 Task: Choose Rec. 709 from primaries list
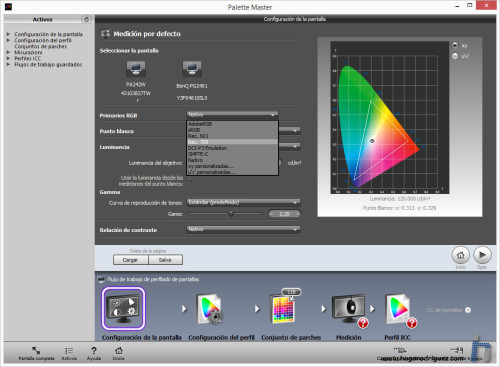pyautogui.click(x=232, y=142)
